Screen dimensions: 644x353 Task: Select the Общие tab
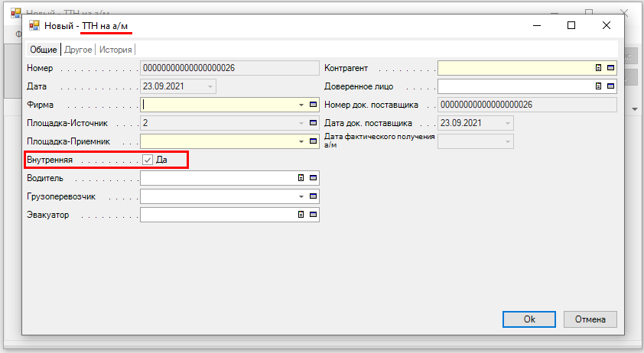click(x=44, y=50)
